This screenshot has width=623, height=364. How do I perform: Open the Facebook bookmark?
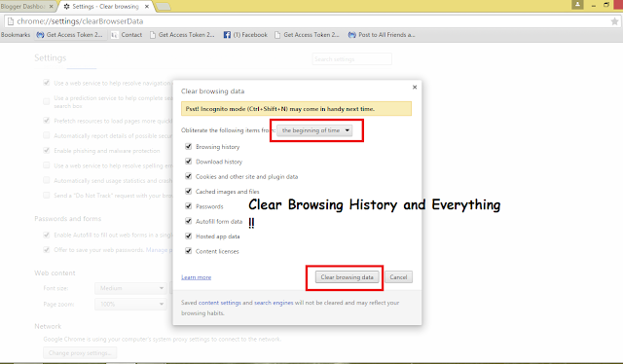pyautogui.click(x=245, y=35)
